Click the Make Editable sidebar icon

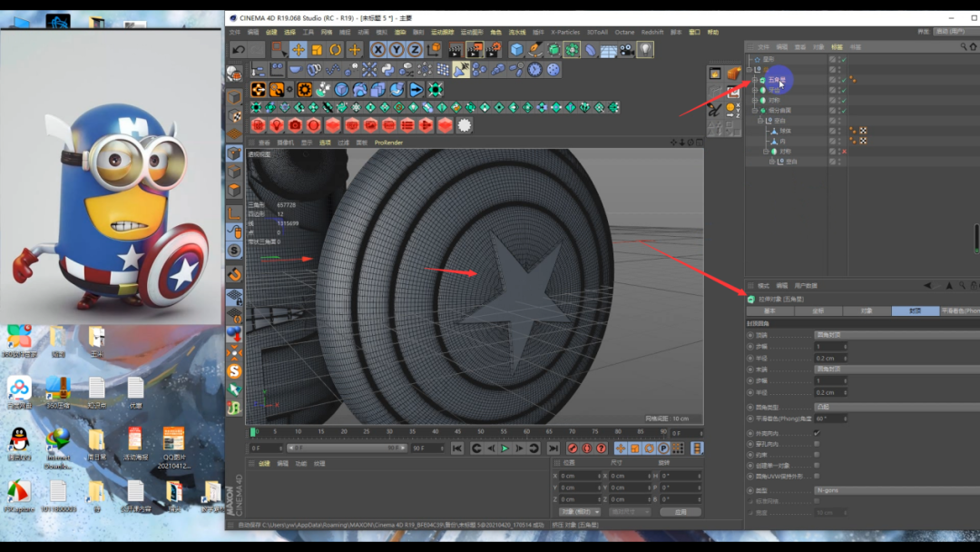[234, 74]
